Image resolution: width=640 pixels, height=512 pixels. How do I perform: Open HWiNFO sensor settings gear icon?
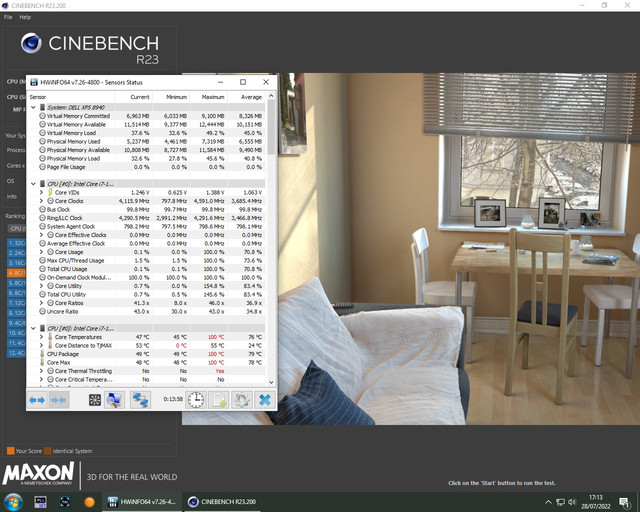(242, 400)
